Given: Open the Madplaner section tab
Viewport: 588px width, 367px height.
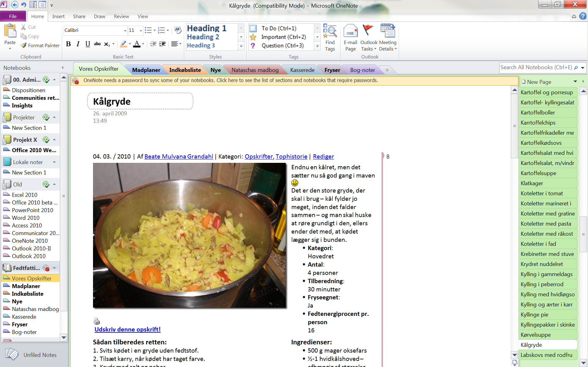Looking at the screenshot, I should tap(146, 70).
